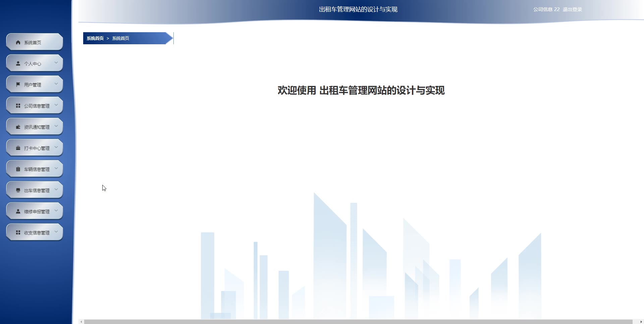The image size is (644, 324).
Task: Click the person icon beside 个人中心
Action: coord(18,63)
